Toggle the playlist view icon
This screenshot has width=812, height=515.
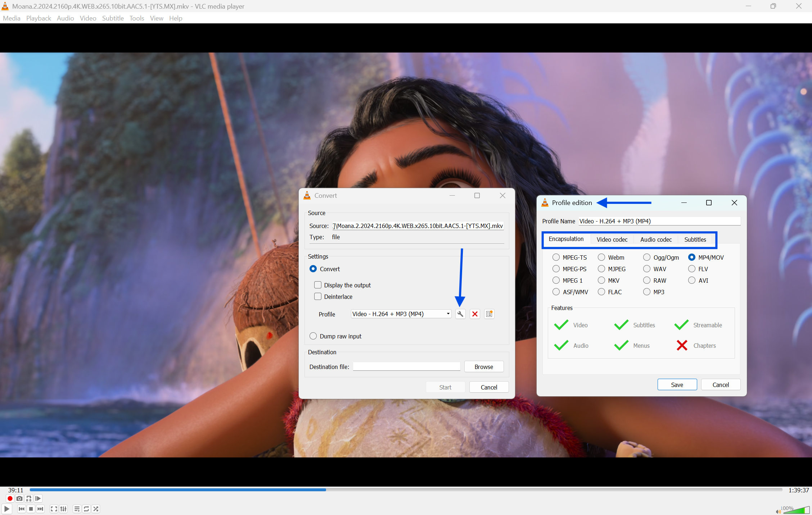[77, 509]
